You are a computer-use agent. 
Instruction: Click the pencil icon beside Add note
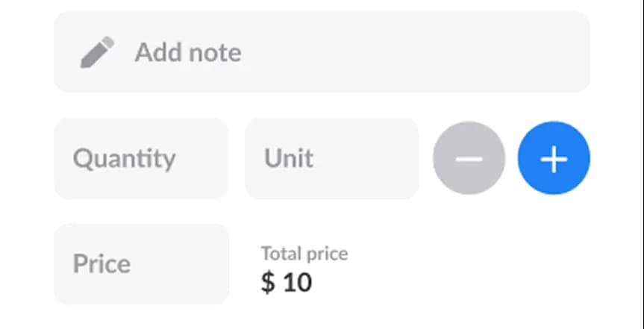pyautogui.click(x=97, y=52)
